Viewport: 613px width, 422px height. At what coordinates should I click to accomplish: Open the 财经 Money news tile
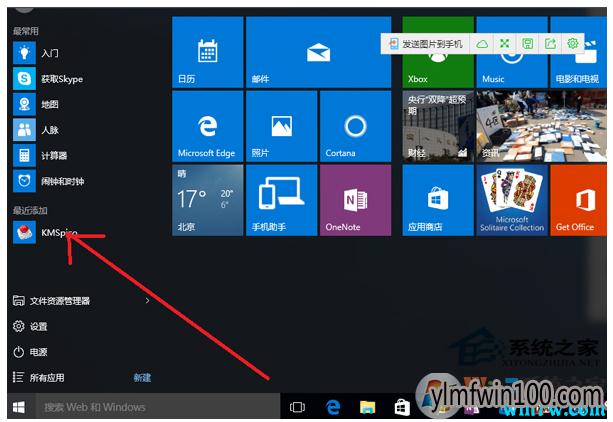click(438, 126)
